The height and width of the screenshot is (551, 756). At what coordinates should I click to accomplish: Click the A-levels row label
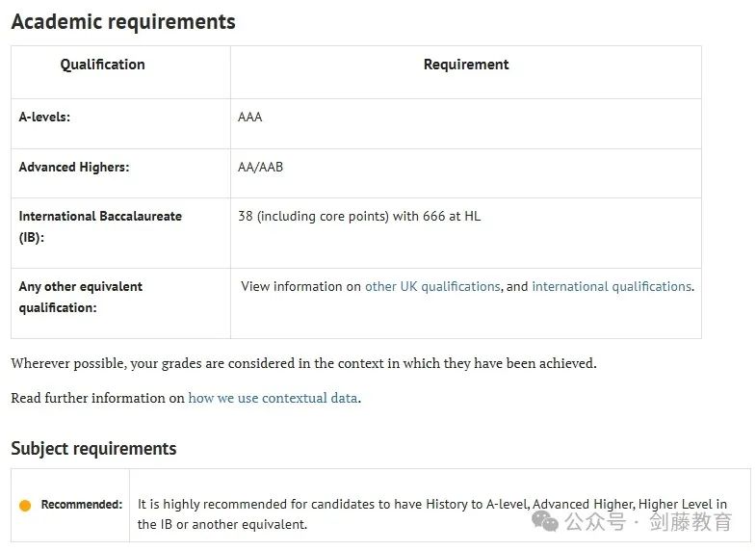click(x=44, y=118)
